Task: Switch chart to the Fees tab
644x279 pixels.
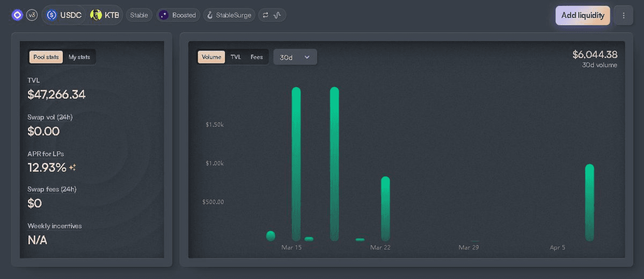Action: tap(257, 57)
